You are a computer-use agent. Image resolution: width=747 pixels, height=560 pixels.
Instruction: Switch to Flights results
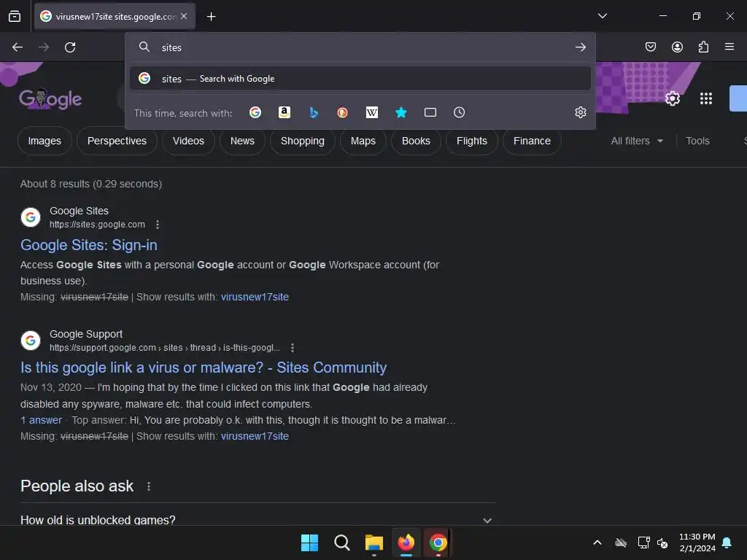(x=472, y=141)
